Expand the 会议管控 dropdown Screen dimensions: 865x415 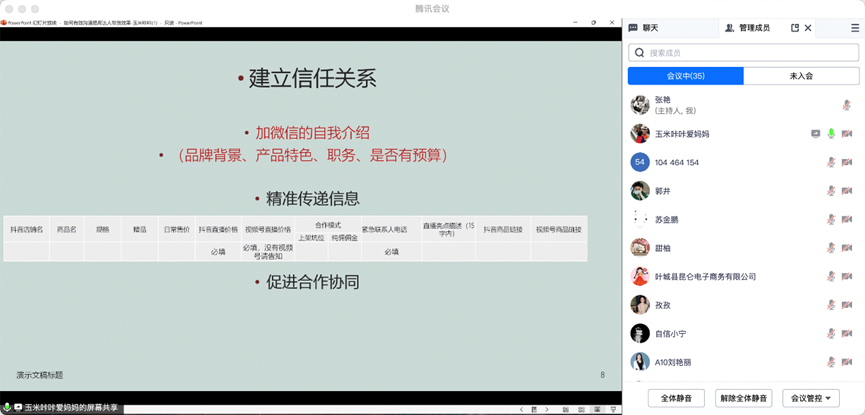811,398
